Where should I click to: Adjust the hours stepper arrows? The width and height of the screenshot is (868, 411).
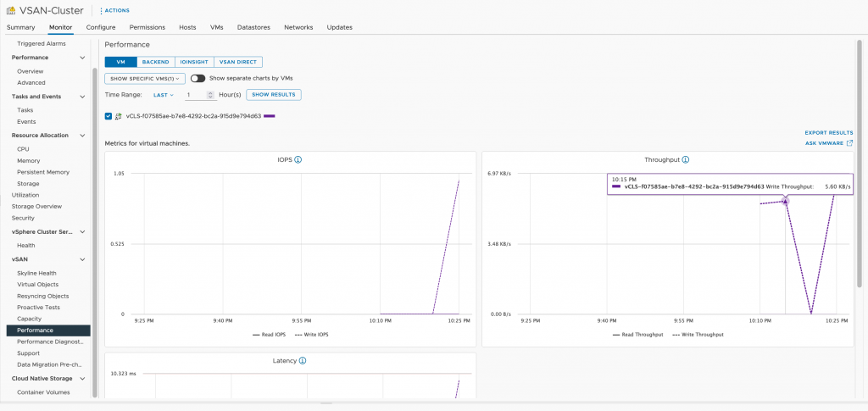pyautogui.click(x=210, y=95)
